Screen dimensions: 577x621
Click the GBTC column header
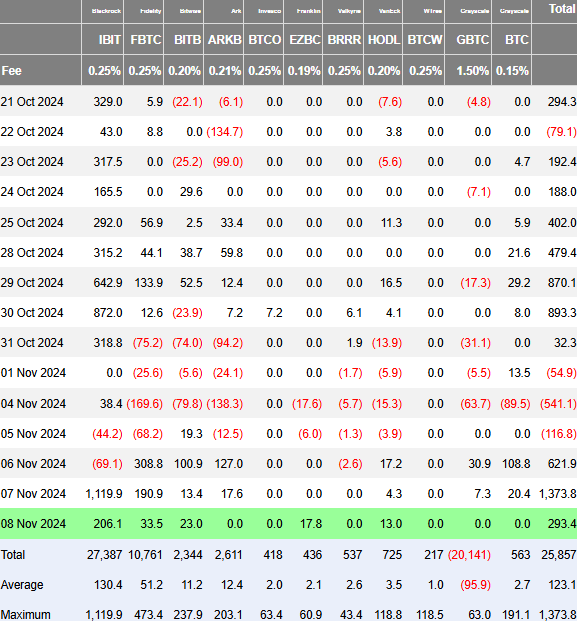[x=472, y=40]
